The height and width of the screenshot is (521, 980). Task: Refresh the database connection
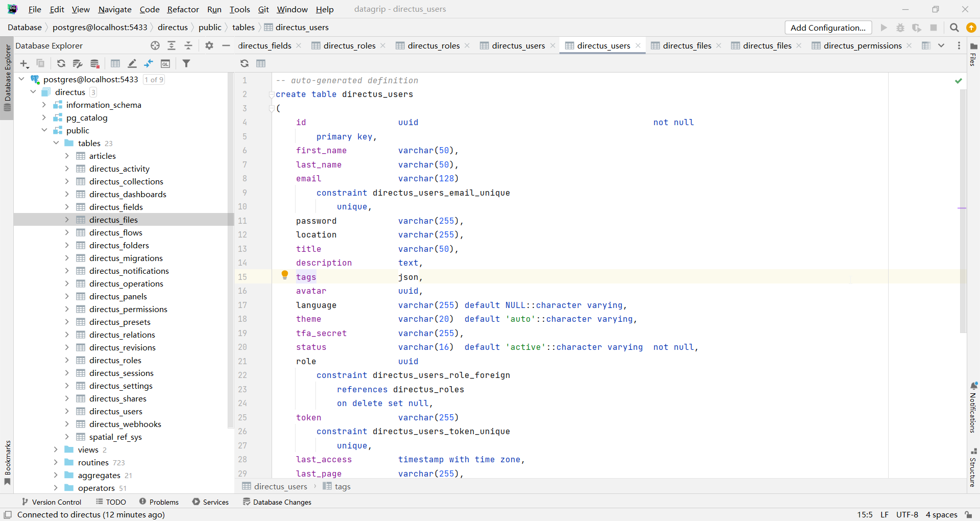pyautogui.click(x=61, y=63)
